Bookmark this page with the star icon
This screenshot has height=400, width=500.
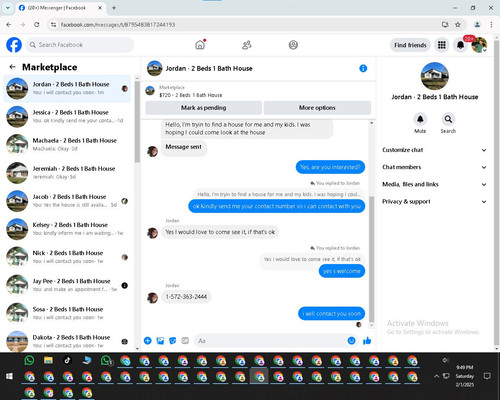click(x=458, y=24)
